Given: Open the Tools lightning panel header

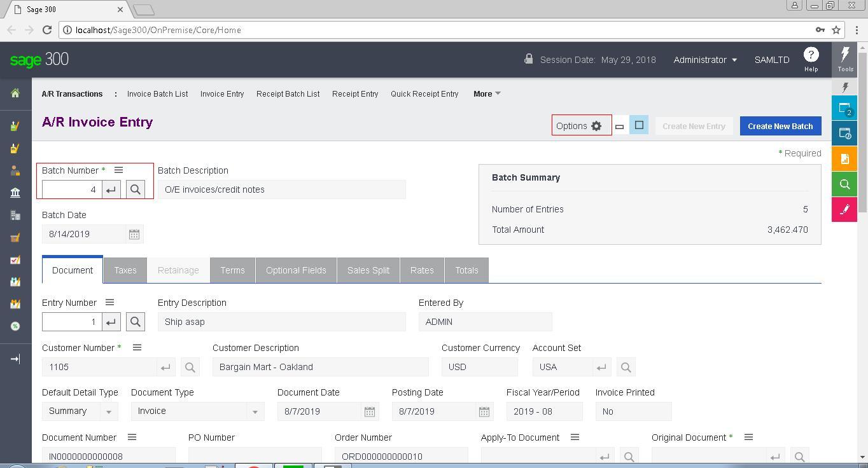Looking at the screenshot, I should click(845, 59).
